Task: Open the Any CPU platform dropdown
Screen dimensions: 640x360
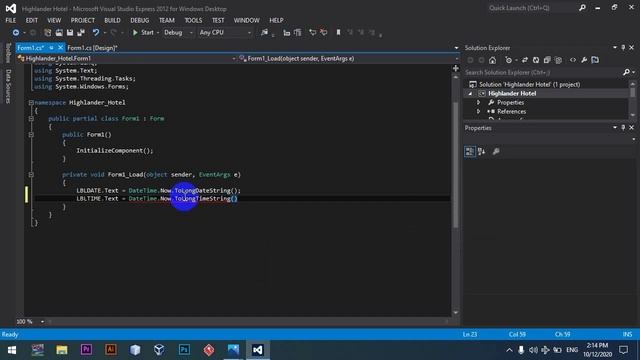Action: [x=225, y=32]
